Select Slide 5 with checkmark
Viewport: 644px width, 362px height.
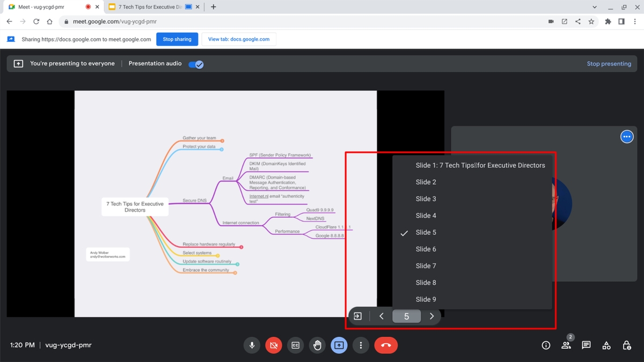click(426, 232)
